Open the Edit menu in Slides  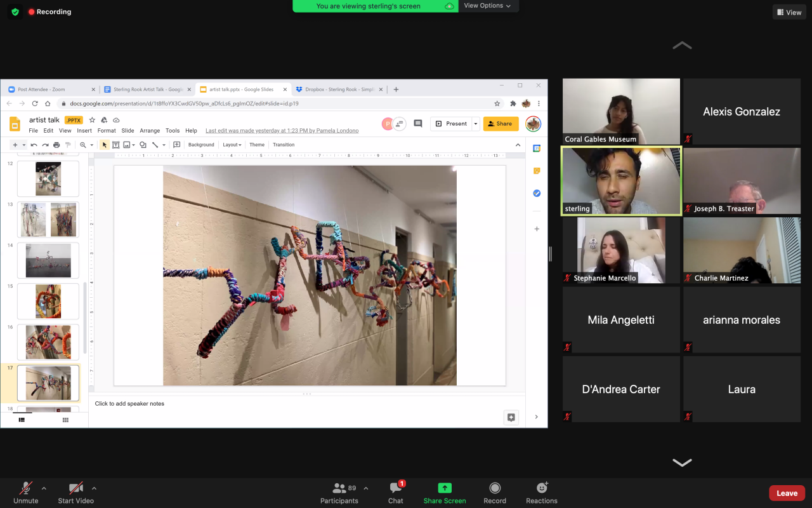point(48,131)
